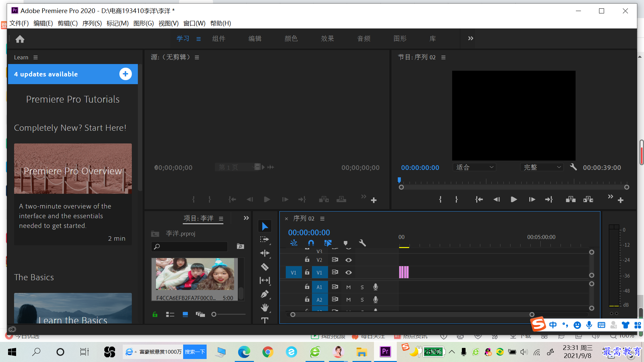
Task: Toggle snap in timeline
Action: [311, 243]
